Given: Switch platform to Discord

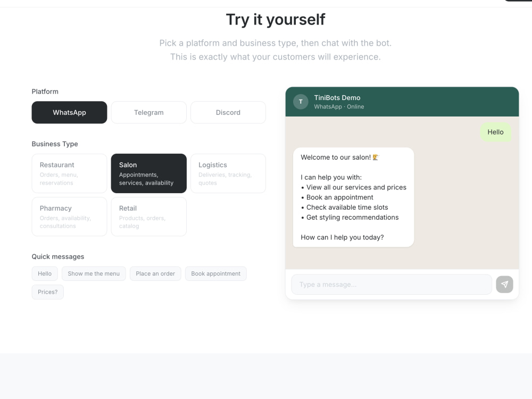Looking at the screenshot, I should [x=228, y=112].
